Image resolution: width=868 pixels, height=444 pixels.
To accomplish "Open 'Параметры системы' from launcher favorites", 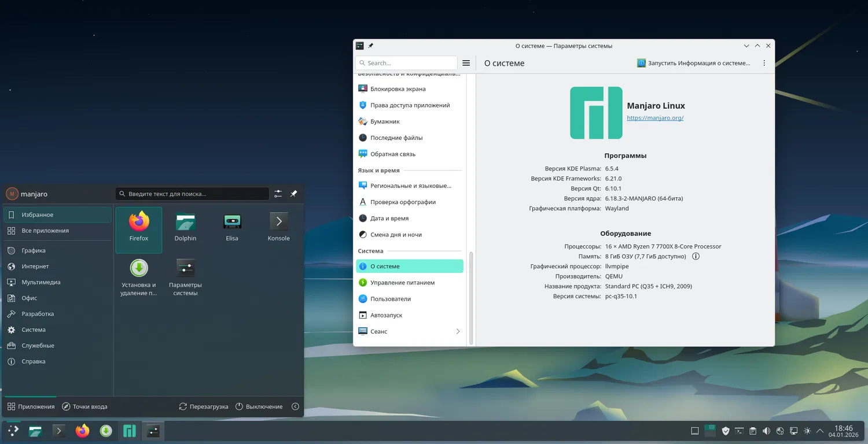I will 185,277.
